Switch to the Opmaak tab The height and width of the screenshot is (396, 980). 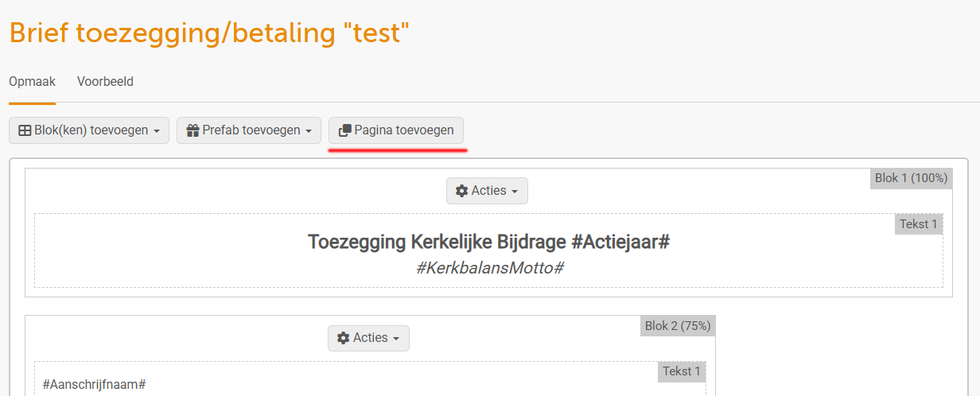(32, 82)
